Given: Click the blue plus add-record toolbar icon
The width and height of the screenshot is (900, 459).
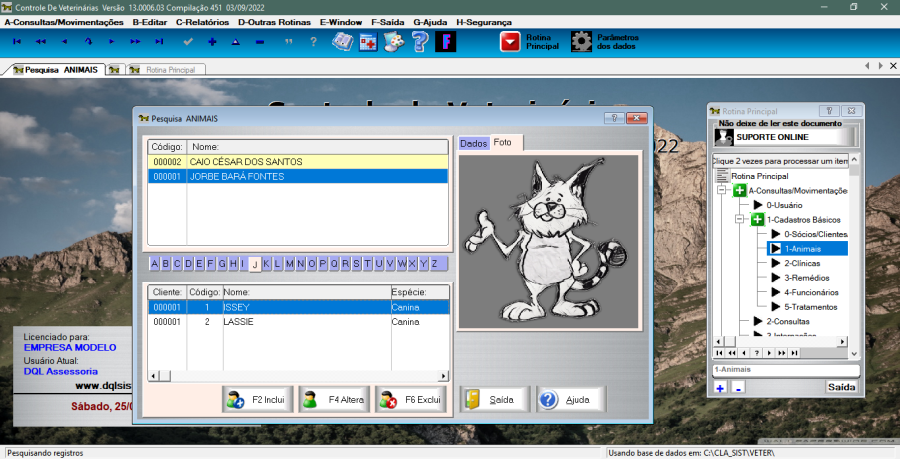Looking at the screenshot, I should (x=212, y=41).
